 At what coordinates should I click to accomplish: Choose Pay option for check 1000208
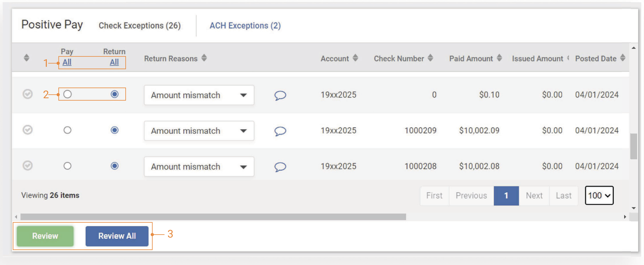(67, 166)
